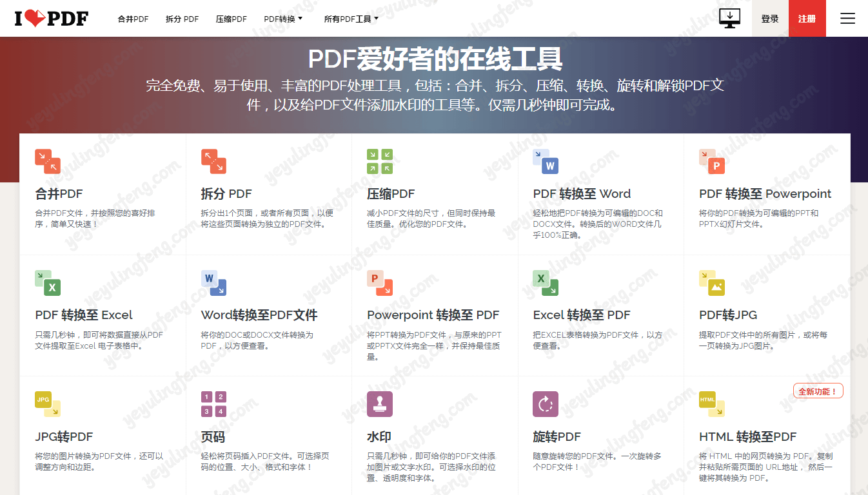
Task: Open the 压缩PDF tool title link
Action: (391, 194)
